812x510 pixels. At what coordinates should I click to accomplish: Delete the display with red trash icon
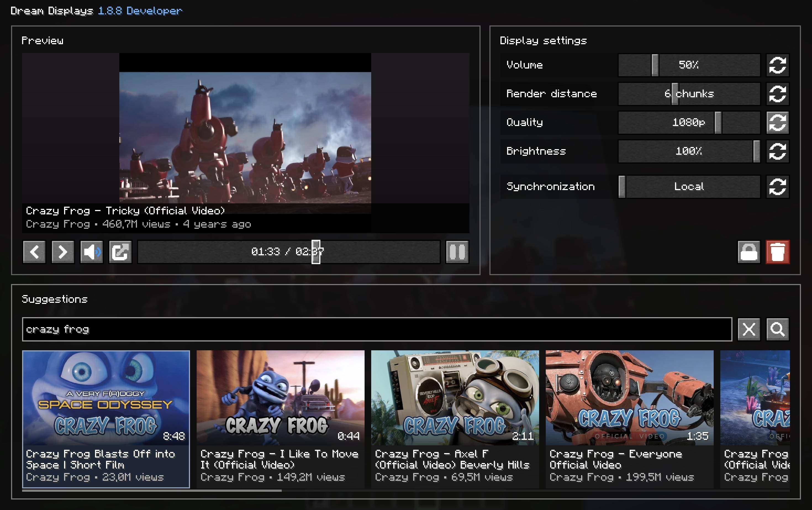point(777,252)
